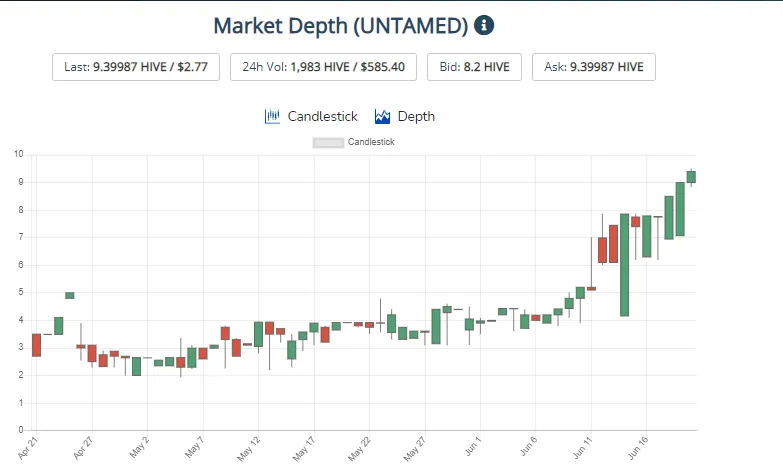Click the Apr 27 x-axis date label

pyautogui.click(x=83, y=448)
